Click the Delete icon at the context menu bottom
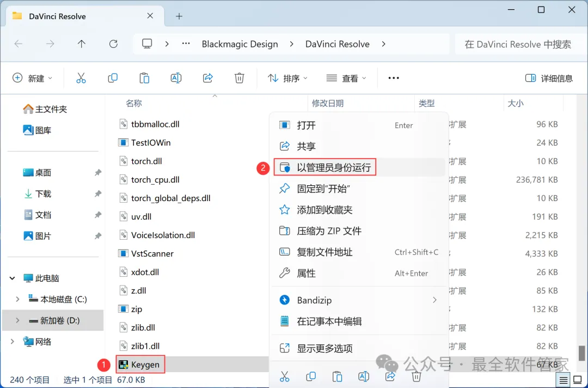Screen dimensions: 588x388 (x=416, y=376)
